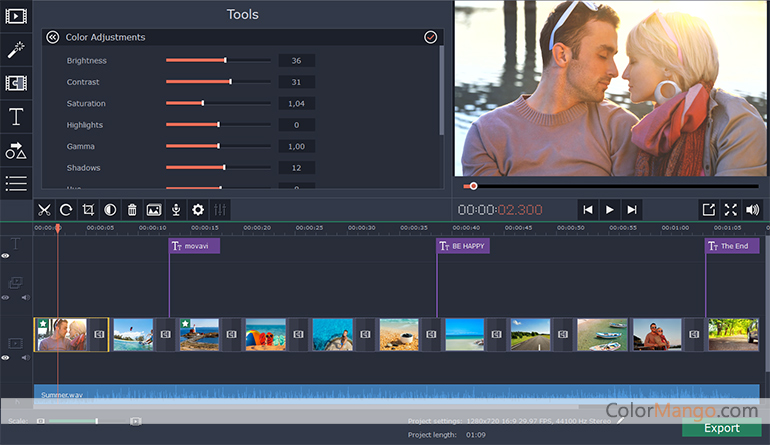Pop out the preview window
This screenshot has width=770, height=445.
tap(708, 209)
